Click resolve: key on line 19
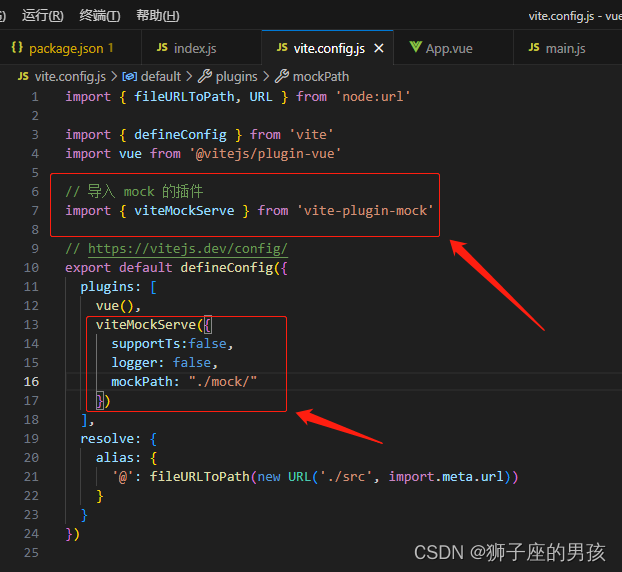622x572 pixels. (x=111, y=439)
